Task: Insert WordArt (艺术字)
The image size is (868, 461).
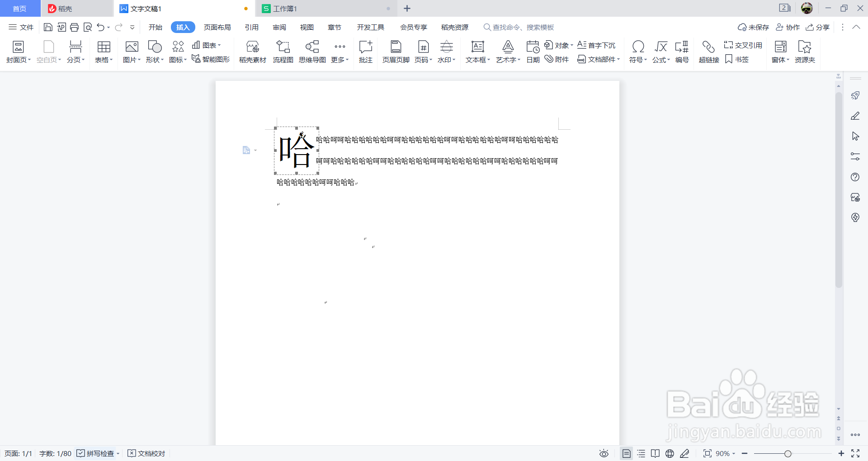Action: [x=508, y=52]
